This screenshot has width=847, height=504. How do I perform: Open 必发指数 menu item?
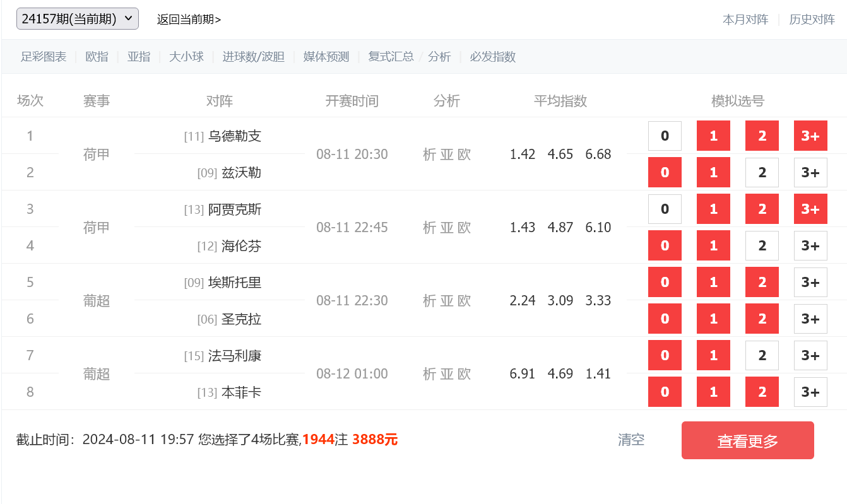click(493, 57)
